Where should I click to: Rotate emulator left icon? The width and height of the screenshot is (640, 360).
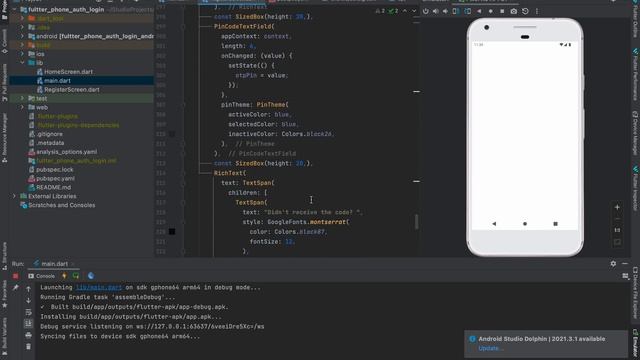click(x=456, y=11)
